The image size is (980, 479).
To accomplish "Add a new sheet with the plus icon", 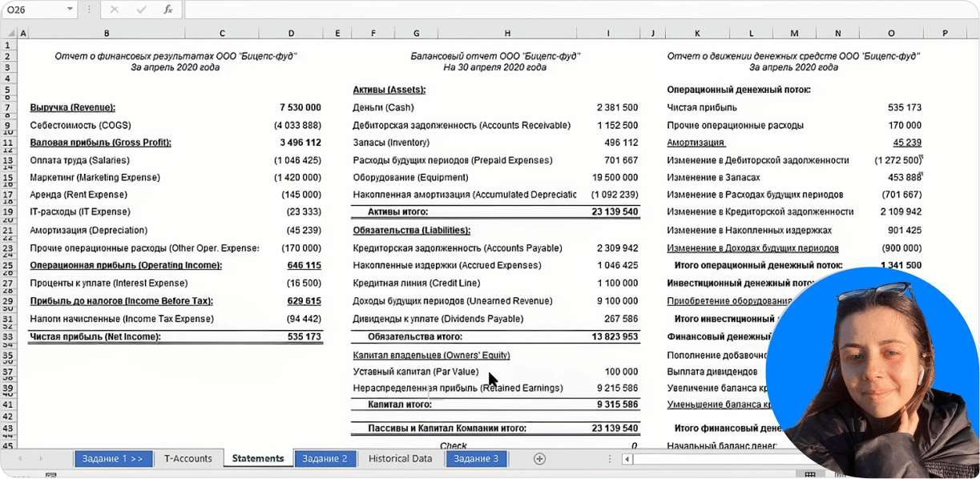I will 539,459.
